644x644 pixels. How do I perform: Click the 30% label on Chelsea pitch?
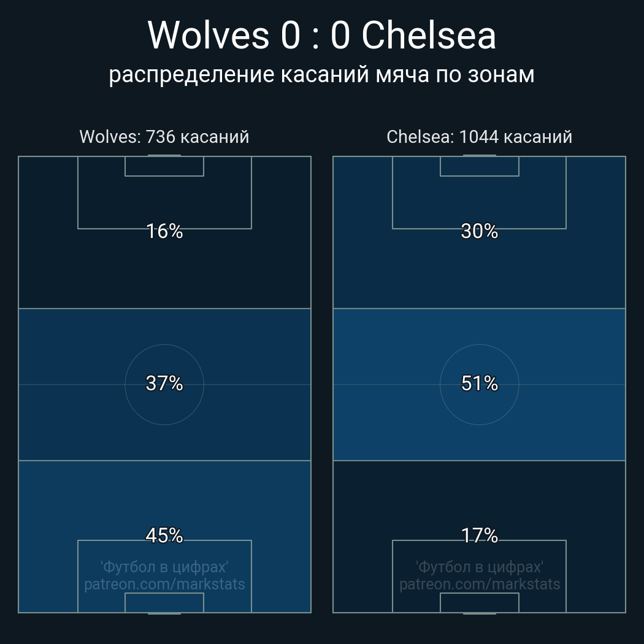pos(479,231)
